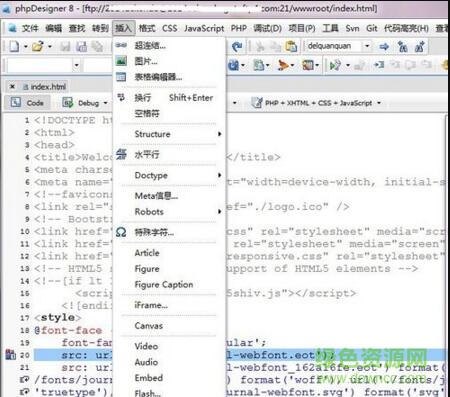450x397 pixels.
Task: Click the green Run play icon
Action: 335,65
